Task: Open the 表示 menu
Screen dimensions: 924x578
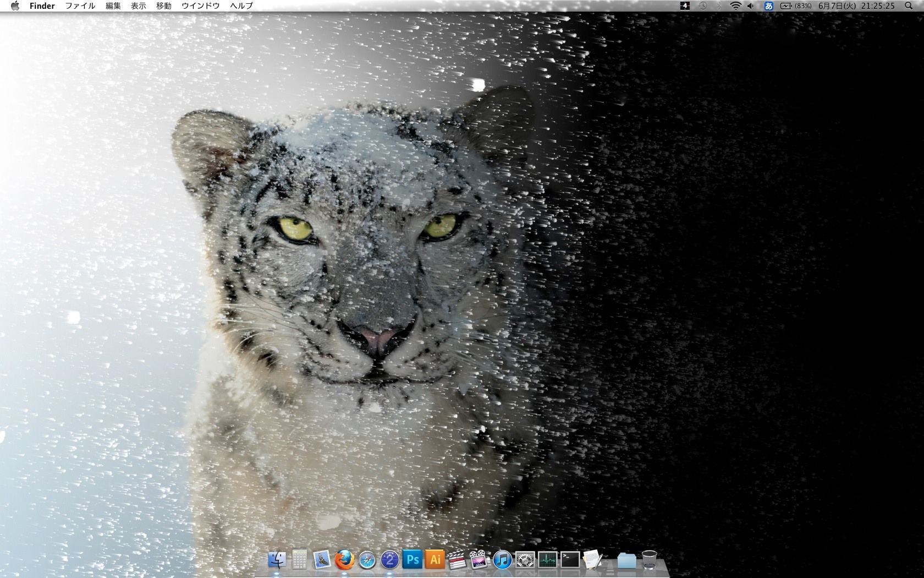Action: click(139, 6)
